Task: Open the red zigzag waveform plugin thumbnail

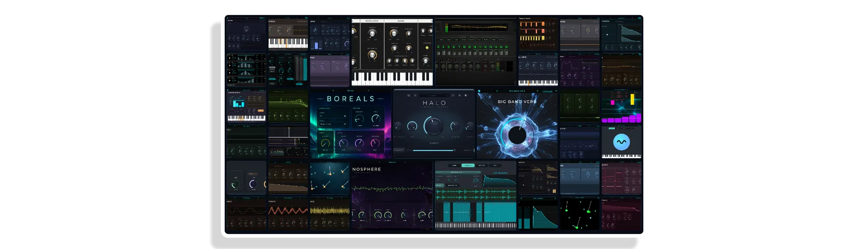Action: coord(288,213)
